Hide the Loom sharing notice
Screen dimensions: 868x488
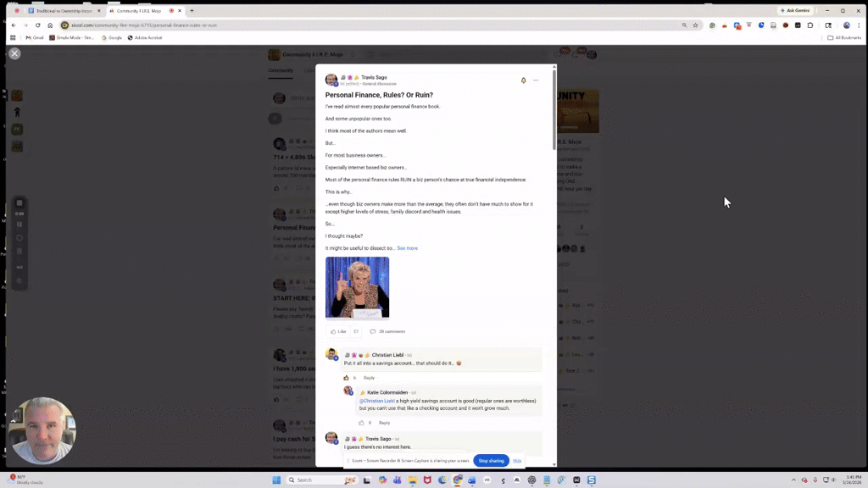coord(517,460)
